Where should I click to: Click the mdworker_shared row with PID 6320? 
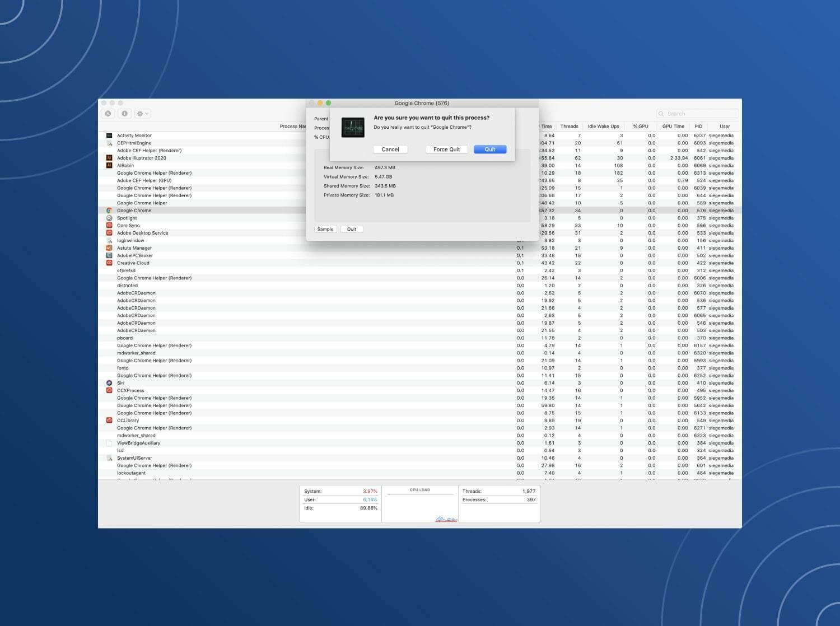click(x=420, y=353)
